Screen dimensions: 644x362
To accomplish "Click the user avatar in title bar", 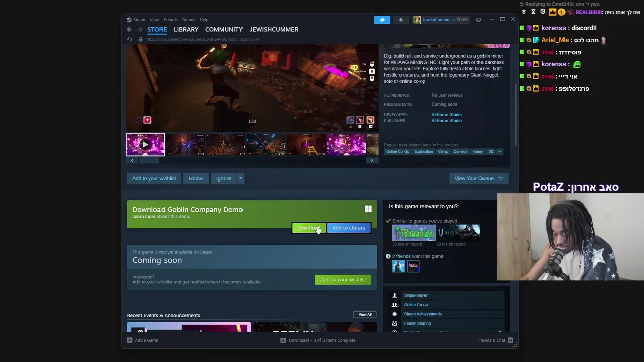I will point(417,20).
